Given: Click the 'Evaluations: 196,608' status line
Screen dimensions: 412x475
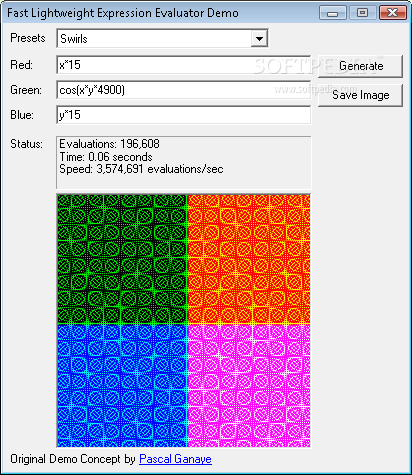Looking at the screenshot, I should point(109,144).
